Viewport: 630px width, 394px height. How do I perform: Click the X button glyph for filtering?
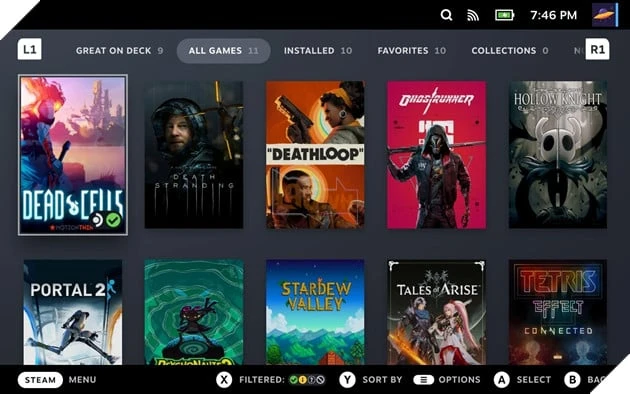224,380
